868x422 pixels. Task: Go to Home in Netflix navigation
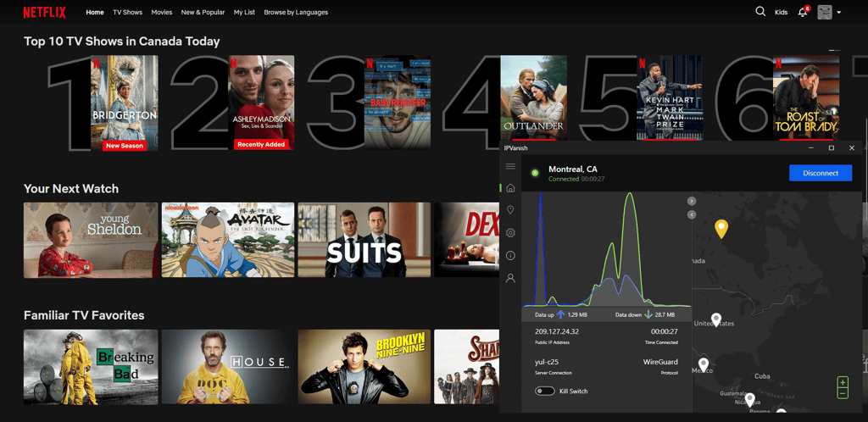95,12
